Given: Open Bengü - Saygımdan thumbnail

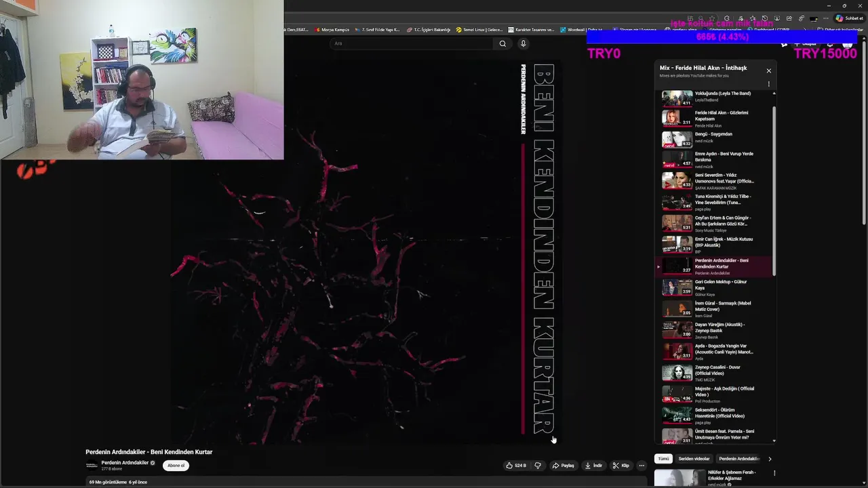Looking at the screenshot, I should tap(677, 139).
